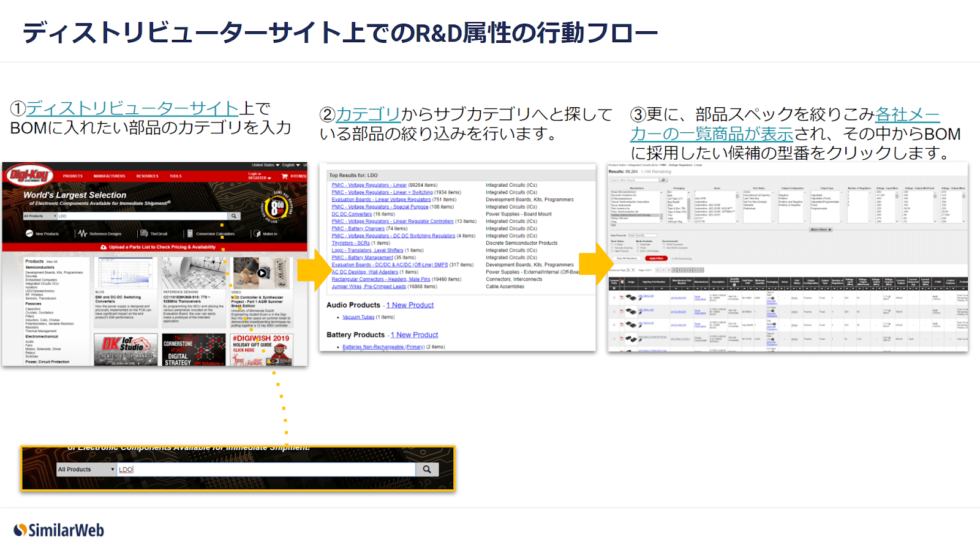
Task: Open the PMIC Voltage Regulators Linear link
Action: [369, 185]
